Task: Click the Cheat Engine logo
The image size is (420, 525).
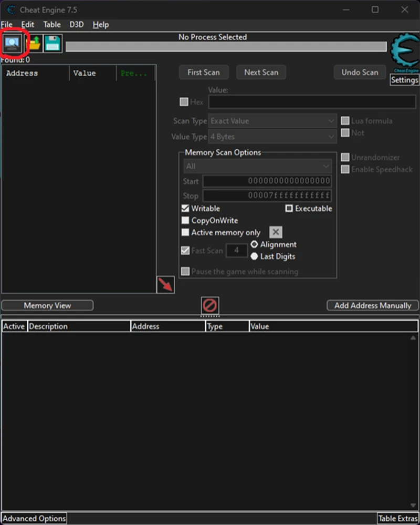Action: (405, 52)
